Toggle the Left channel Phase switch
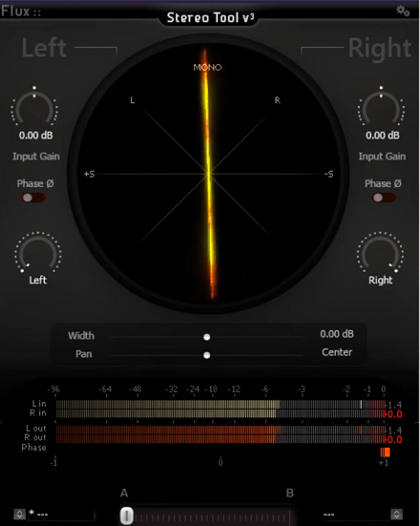 33,198
